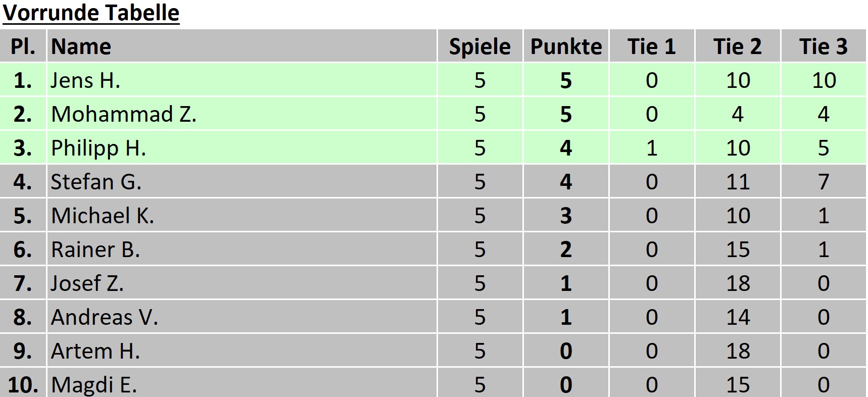Click on Philipp H. in the table
868x397 pixels.
[99, 148]
